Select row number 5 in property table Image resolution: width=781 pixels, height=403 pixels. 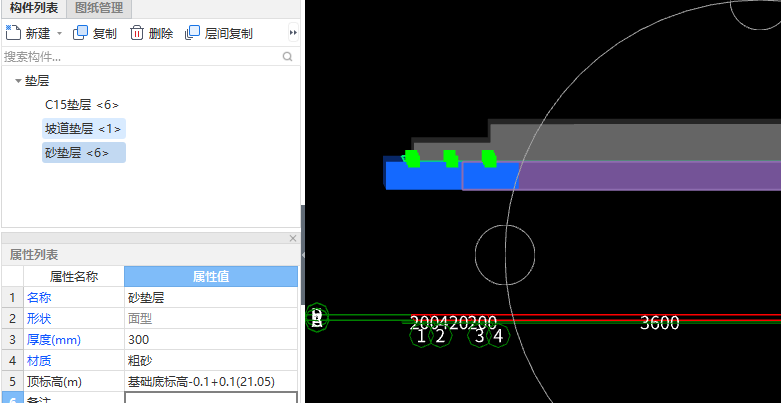[x=12, y=382]
